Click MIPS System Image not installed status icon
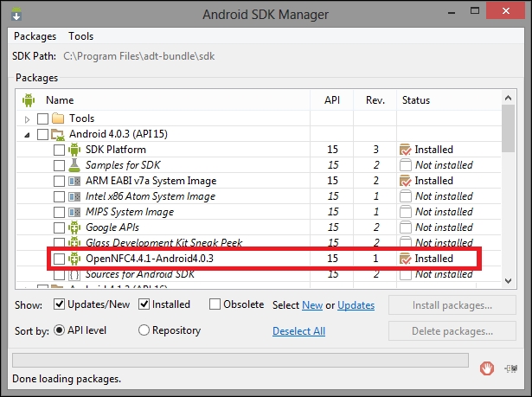 point(406,212)
